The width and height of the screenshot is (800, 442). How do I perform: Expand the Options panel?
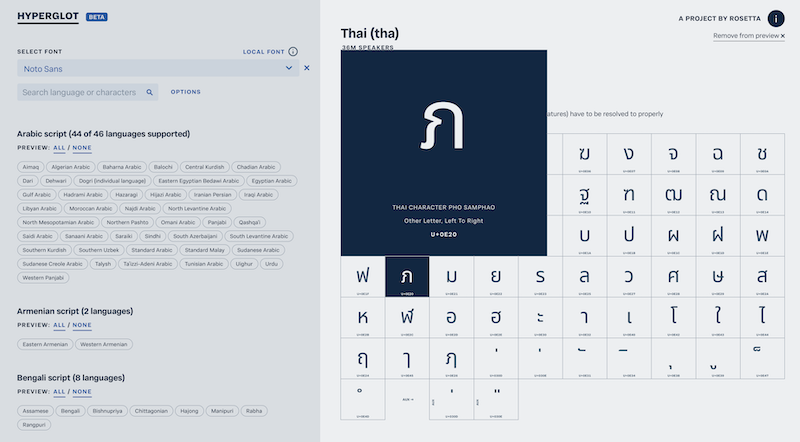[x=186, y=92]
